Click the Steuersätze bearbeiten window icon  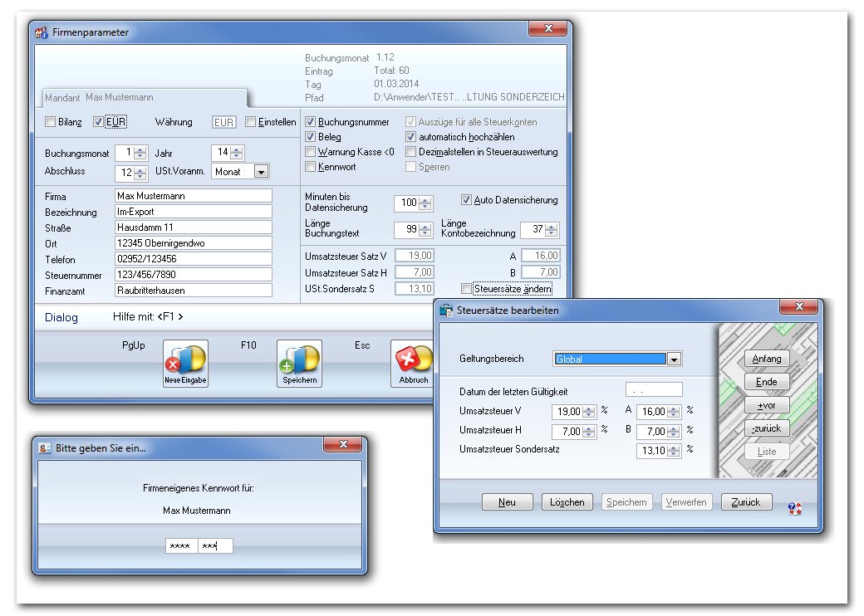click(446, 310)
